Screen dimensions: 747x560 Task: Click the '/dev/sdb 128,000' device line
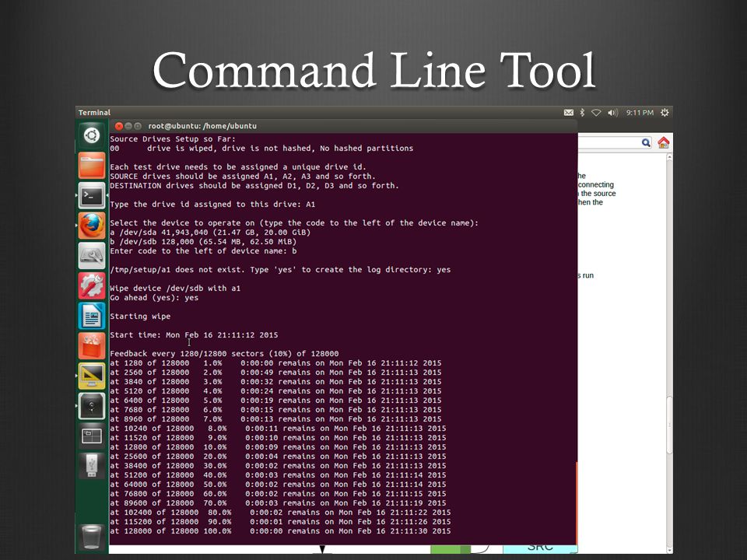[203, 242]
